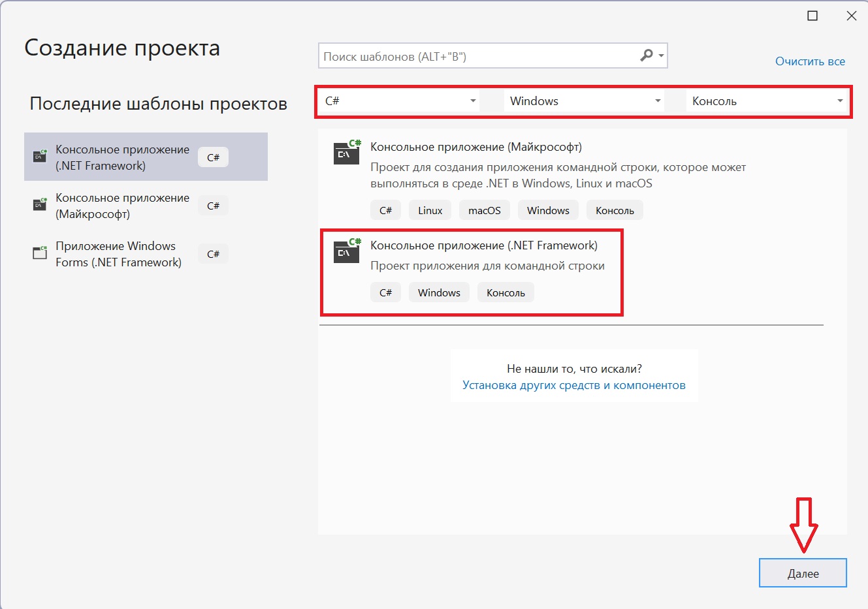Click the search magnifier icon in template search
This screenshot has height=609, width=868.
(646, 55)
